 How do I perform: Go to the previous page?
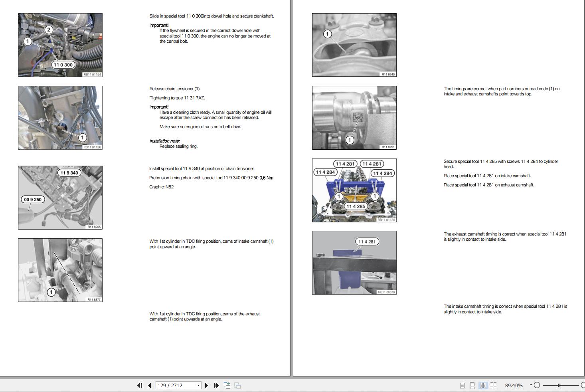[x=149, y=385]
